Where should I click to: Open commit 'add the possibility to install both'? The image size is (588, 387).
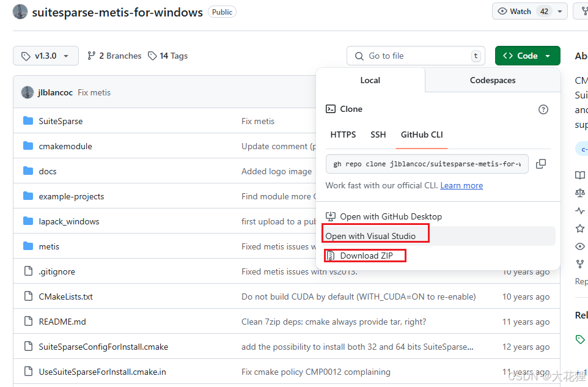(x=358, y=347)
